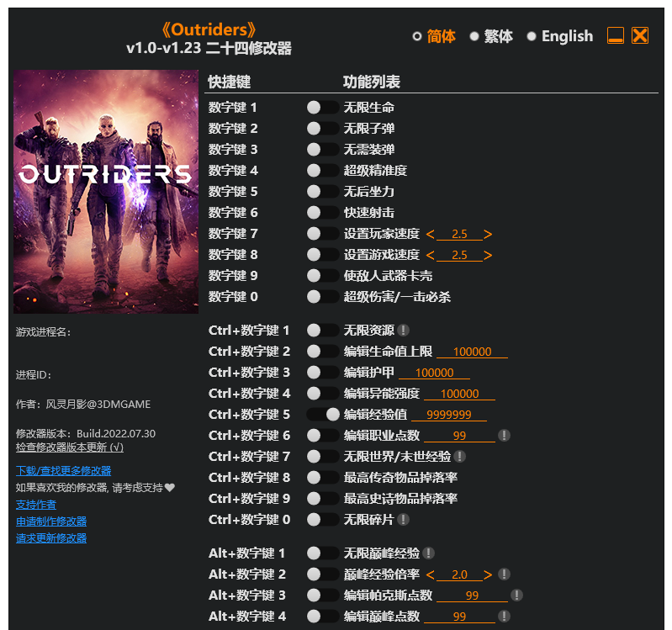Turn on 无需装弹 switch
The width and height of the screenshot is (672, 630).
tap(323, 149)
